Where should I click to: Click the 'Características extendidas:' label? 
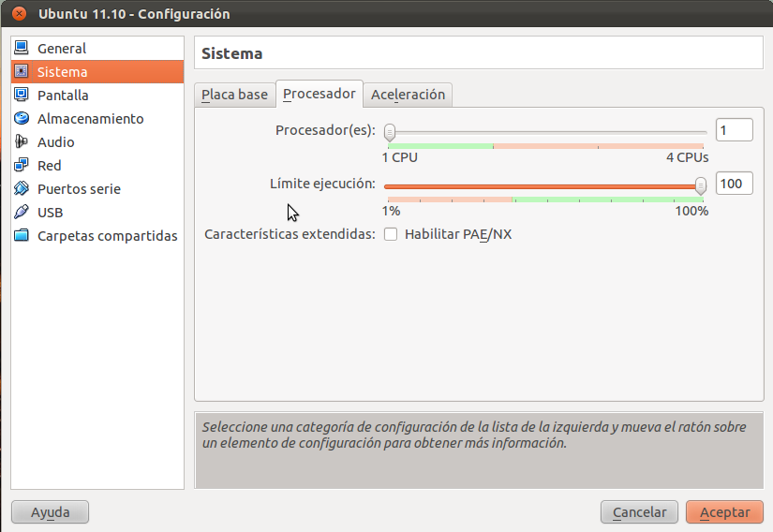coord(290,234)
